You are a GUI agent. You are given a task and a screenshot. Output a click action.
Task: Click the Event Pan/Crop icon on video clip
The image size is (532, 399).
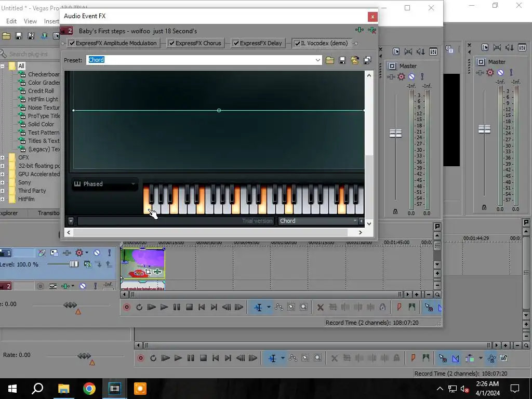148,271
